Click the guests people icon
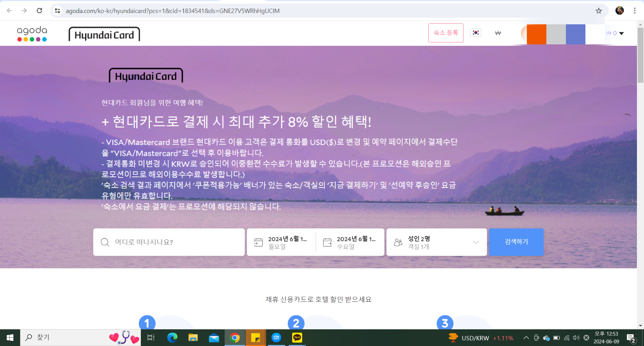644x346 pixels. click(398, 242)
